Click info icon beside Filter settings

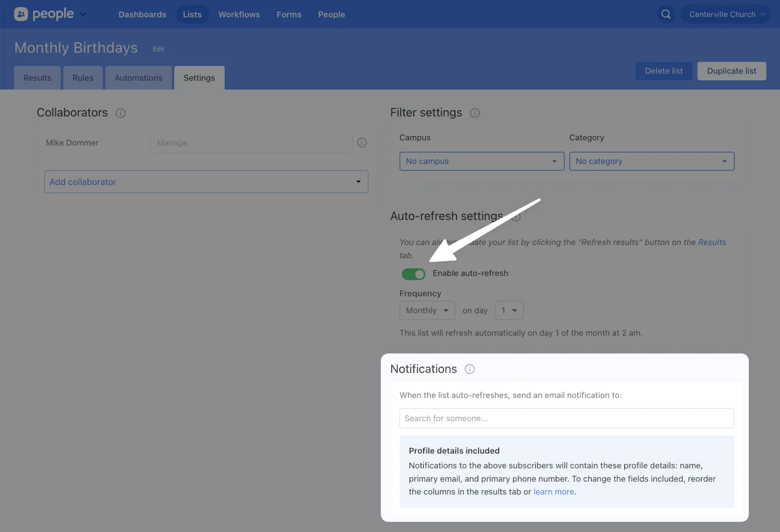pyautogui.click(x=474, y=113)
